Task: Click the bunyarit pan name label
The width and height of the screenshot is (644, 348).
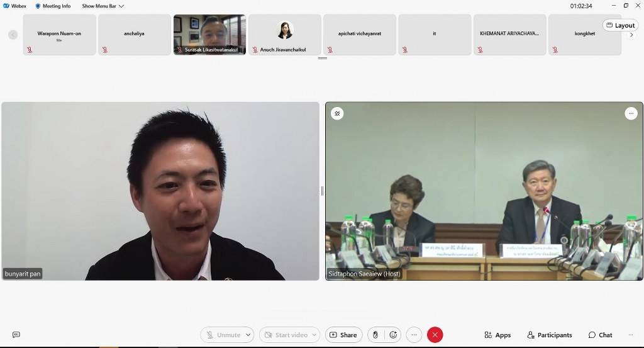Action: [x=23, y=274]
